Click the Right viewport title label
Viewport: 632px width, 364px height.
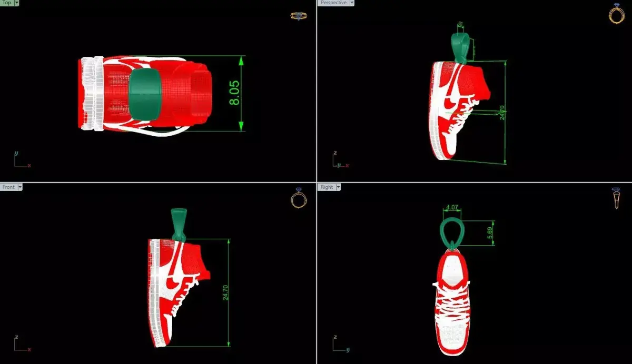pyautogui.click(x=327, y=186)
